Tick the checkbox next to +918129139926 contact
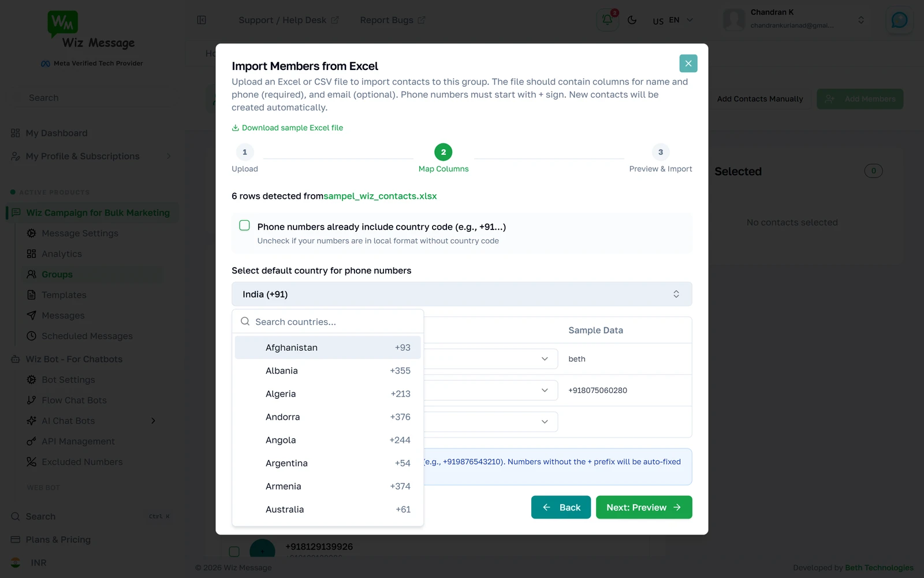Viewport: 924px width, 578px height. point(234,551)
